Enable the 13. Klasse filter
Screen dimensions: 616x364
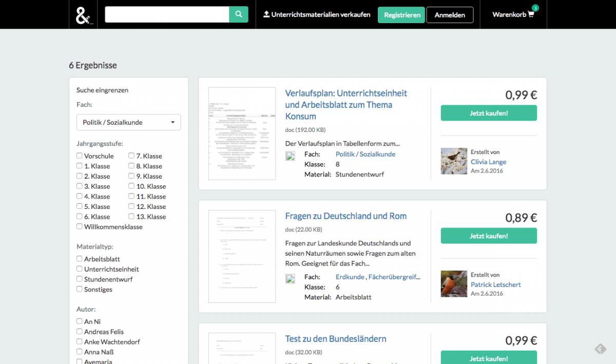[x=131, y=217]
